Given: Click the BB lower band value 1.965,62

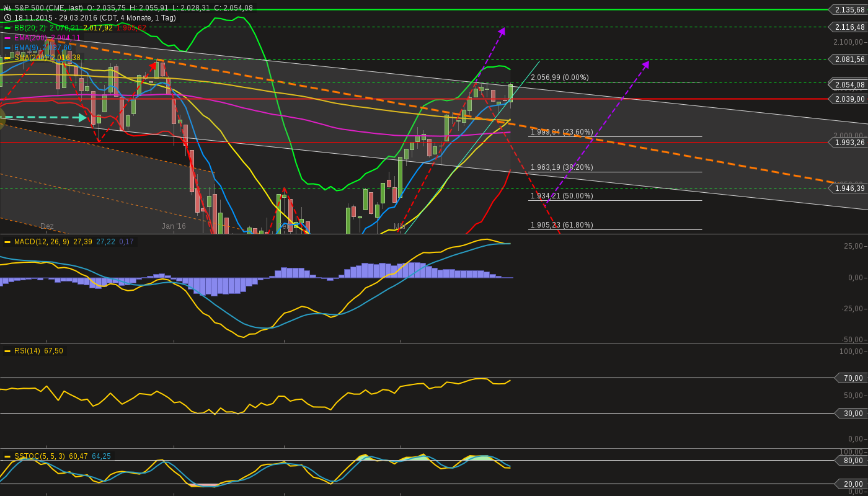Looking at the screenshot, I should pyautogui.click(x=131, y=28).
